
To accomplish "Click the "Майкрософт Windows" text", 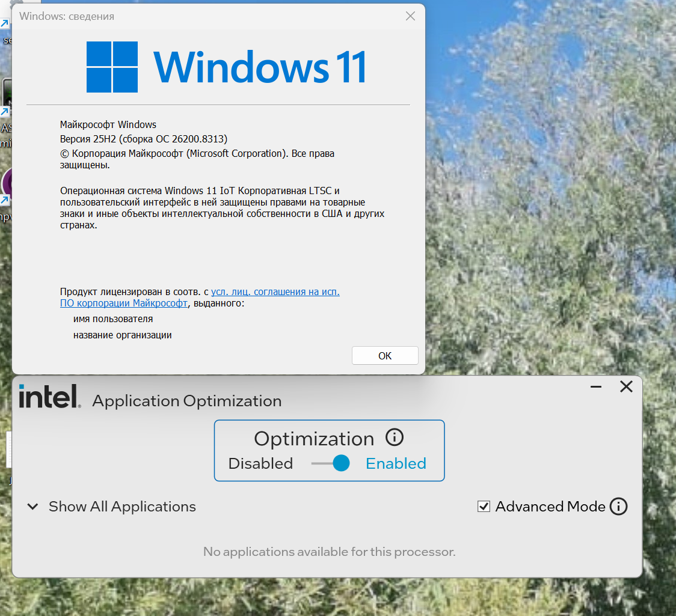I will click(108, 124).
